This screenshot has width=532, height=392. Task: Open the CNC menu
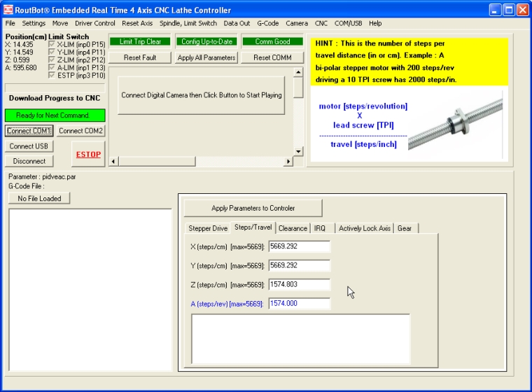pos(321,23)
